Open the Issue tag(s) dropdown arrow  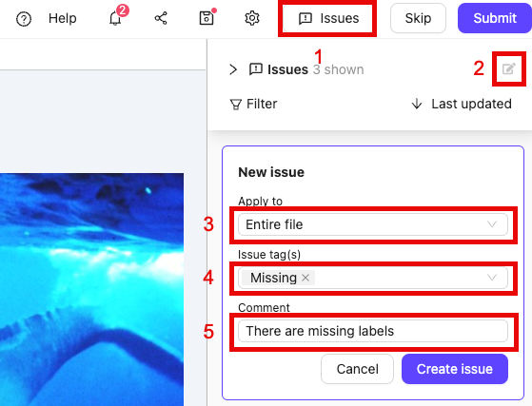(492, 278)
